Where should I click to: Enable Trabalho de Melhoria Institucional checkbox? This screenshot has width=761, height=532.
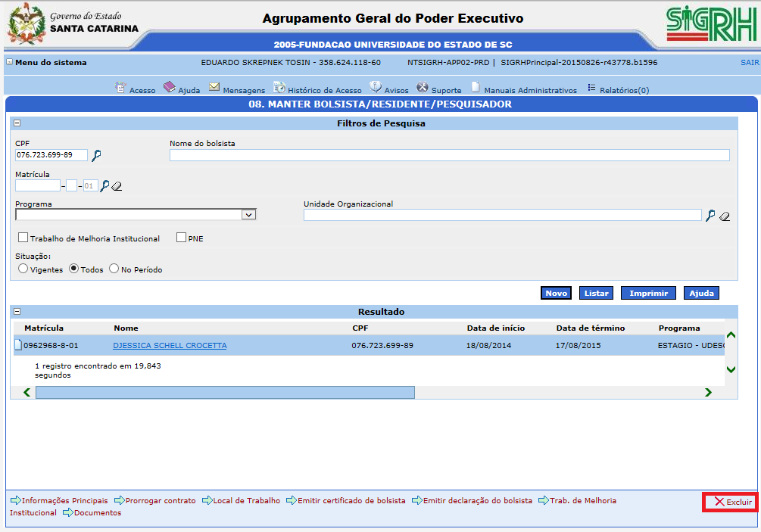[23, 238]
